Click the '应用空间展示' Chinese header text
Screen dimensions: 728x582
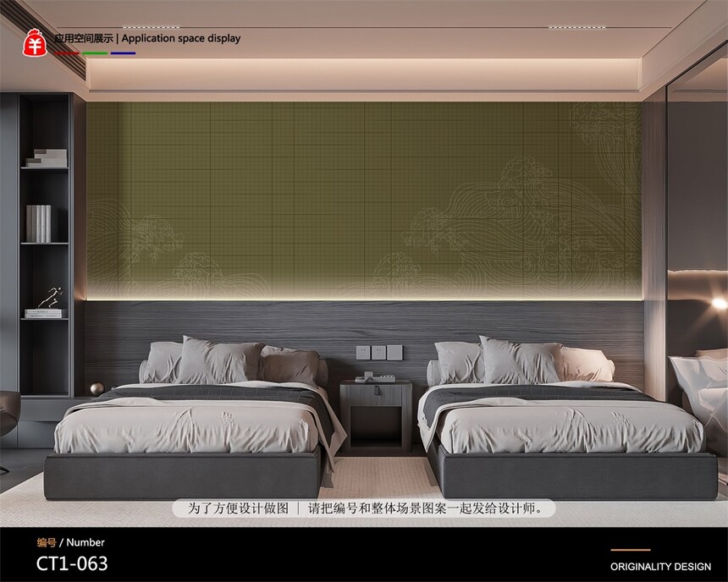coord(84,39)
